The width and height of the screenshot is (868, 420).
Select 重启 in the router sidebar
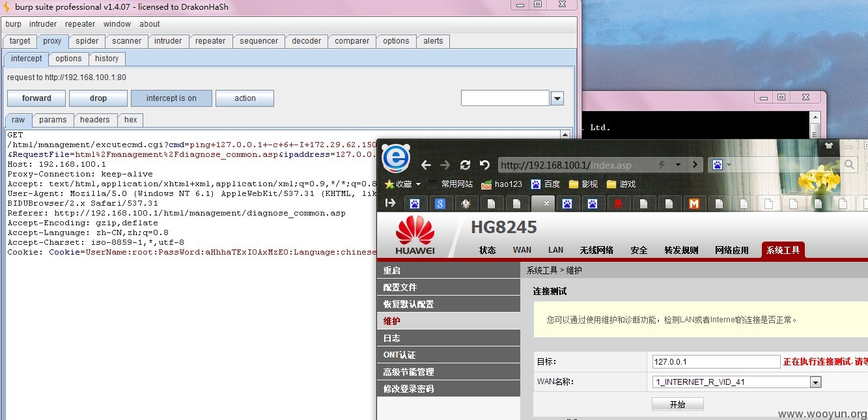[449, 270]
